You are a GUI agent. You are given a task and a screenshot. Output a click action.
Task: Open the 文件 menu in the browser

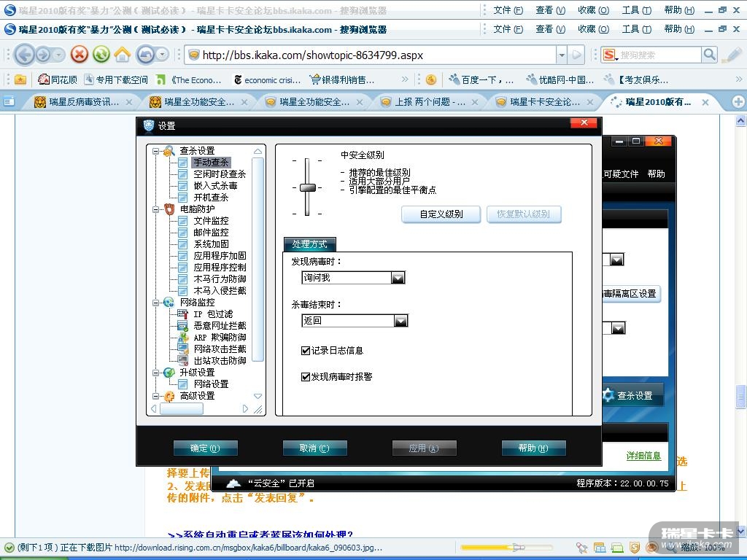click(x=508, y=29)
